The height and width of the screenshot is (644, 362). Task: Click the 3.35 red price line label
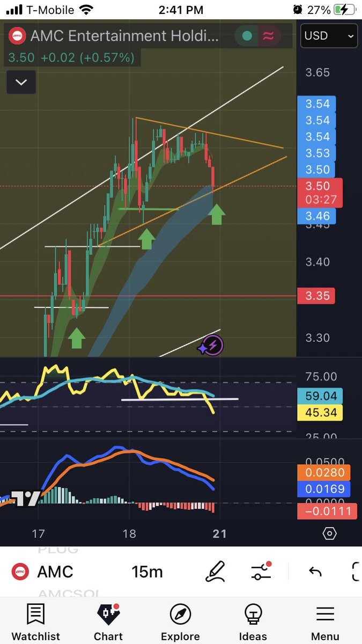(317, 296)
